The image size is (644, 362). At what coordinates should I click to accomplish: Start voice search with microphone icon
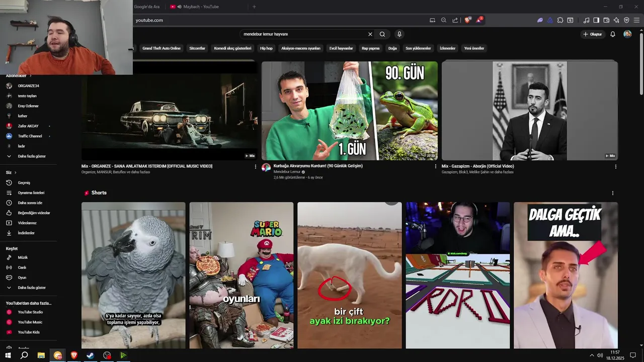(x=399, y=34)
